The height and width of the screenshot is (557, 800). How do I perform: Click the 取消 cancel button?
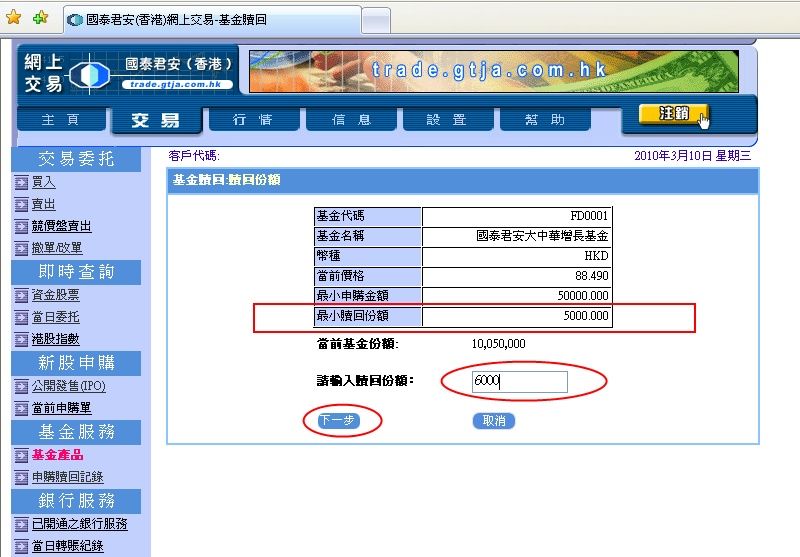click(x=493, y=421)
